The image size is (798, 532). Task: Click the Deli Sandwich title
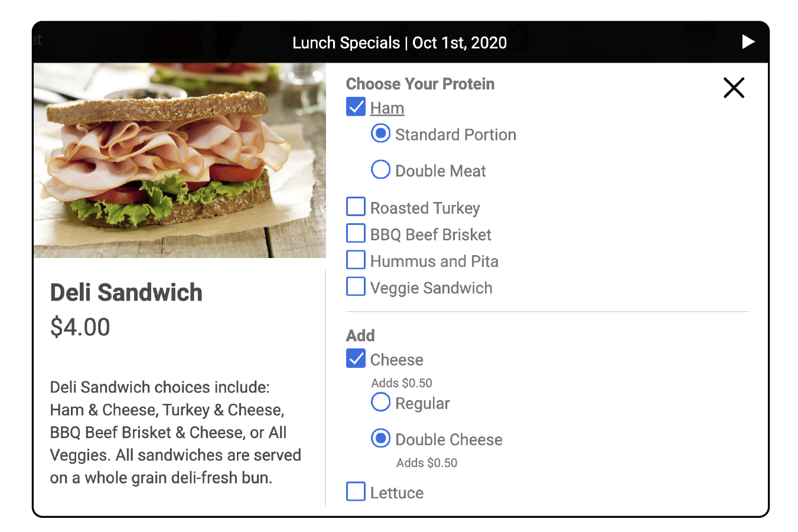click(126, 293)
